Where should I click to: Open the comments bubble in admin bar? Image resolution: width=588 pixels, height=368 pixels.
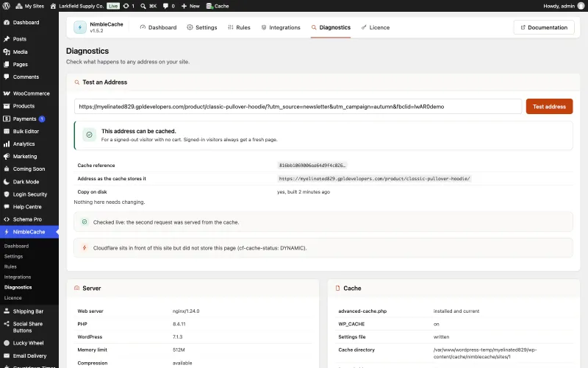[x=169, y=6]
